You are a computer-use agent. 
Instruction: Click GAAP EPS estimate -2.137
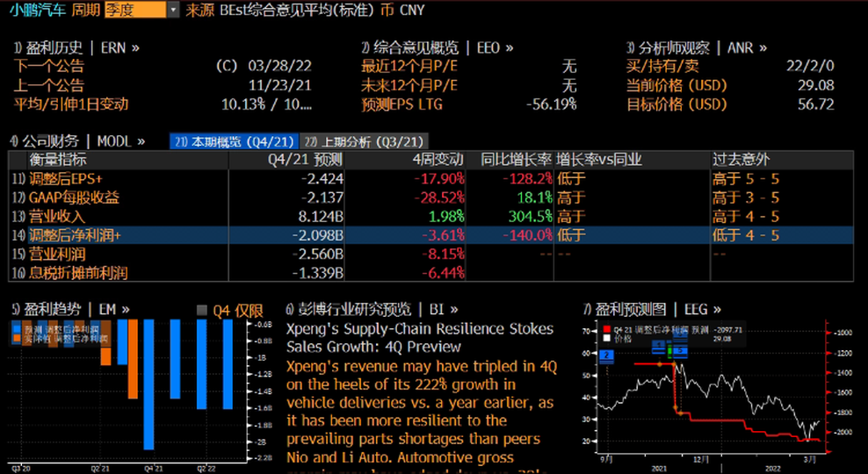click(322, 197)
